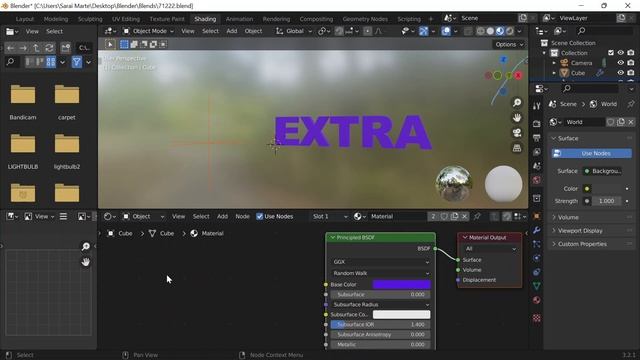Open the viewport Options dropdown
The width and height of the screenshot is (640, 360).
[509, 44]
